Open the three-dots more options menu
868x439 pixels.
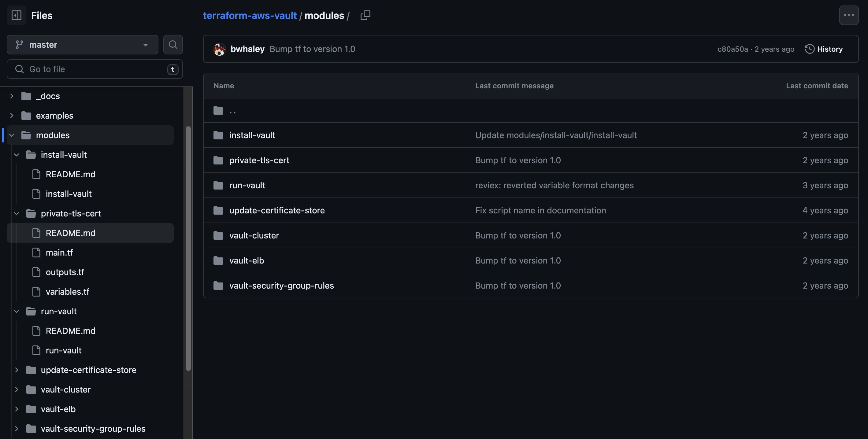(849, 15)
